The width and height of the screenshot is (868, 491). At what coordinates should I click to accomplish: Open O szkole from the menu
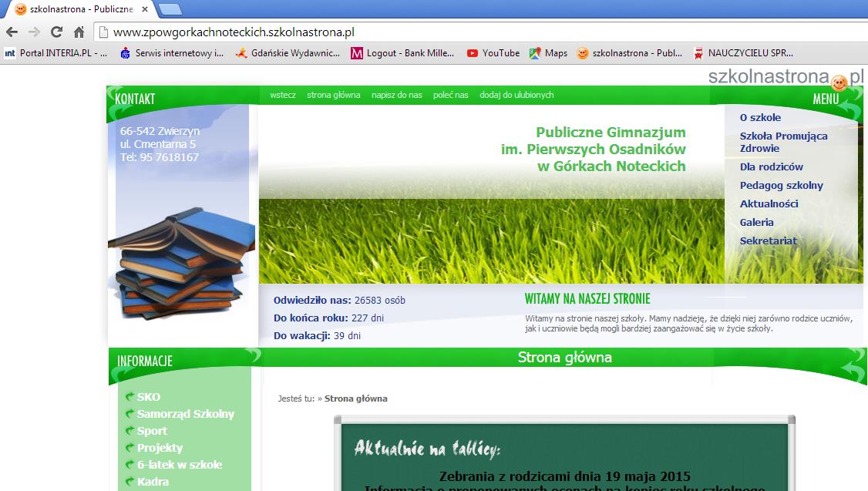[x=760, y=117]
